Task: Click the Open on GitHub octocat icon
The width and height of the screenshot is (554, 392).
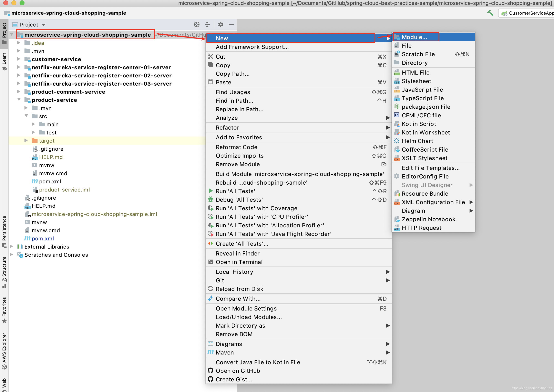Action: coord(211,371)
